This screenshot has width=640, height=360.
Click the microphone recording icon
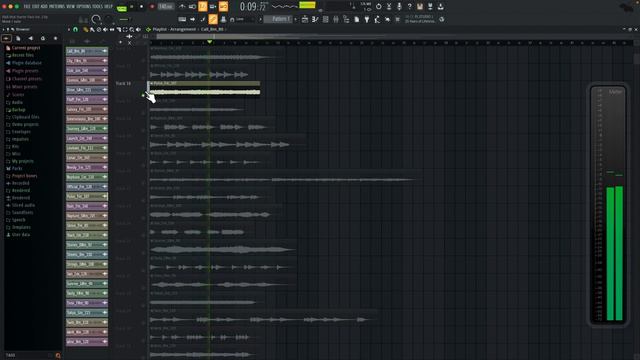pos(399,7)
